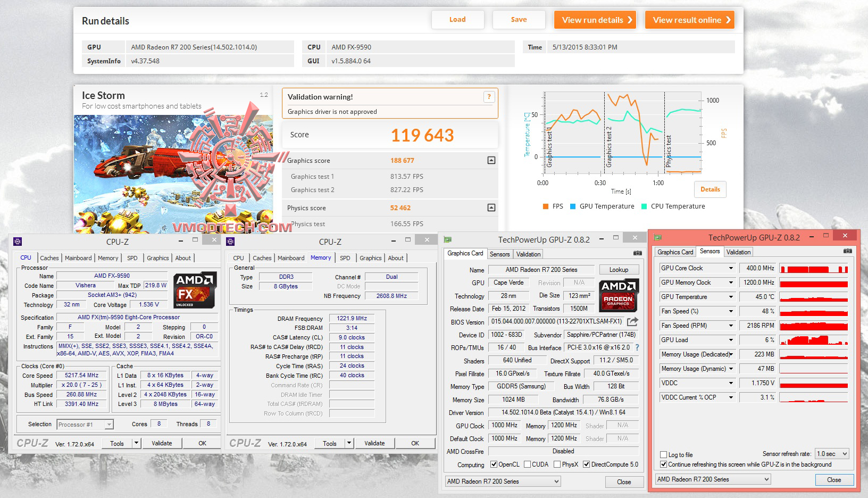Maximize the GPU-Z Graphics Card window
The image size is (868, 498).
(616, 237)
